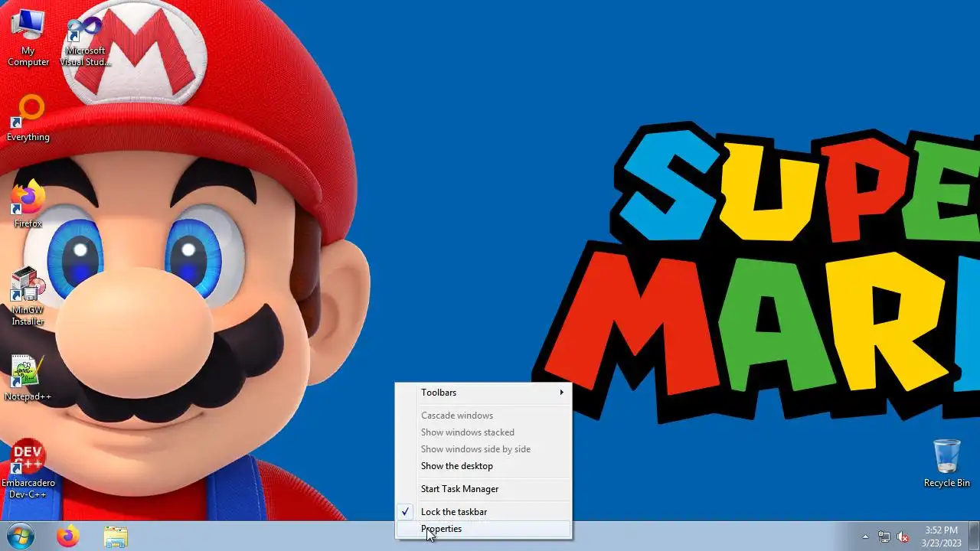Show hidden tray icons arrow
980x551 pixels.
tap(866, 536)
